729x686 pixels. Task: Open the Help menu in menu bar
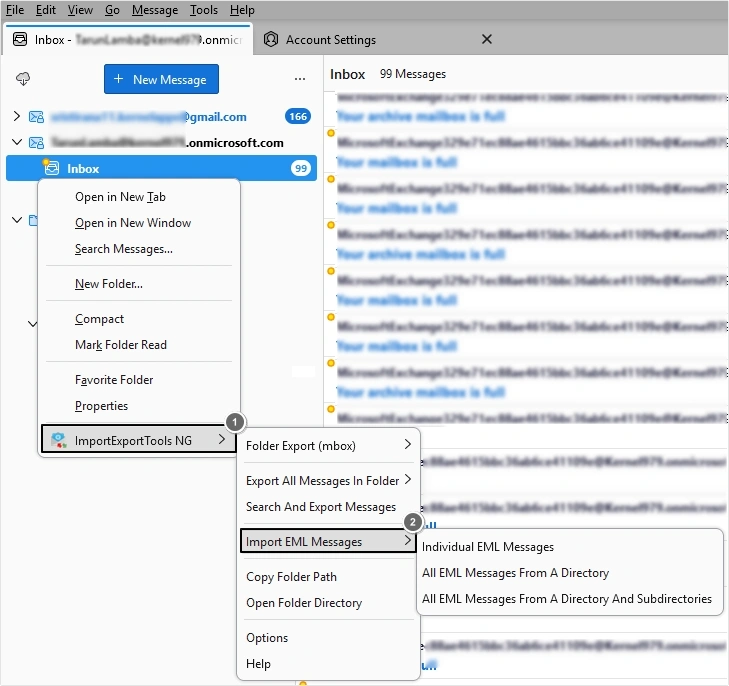pyautogui.click(x=242, y=10)
